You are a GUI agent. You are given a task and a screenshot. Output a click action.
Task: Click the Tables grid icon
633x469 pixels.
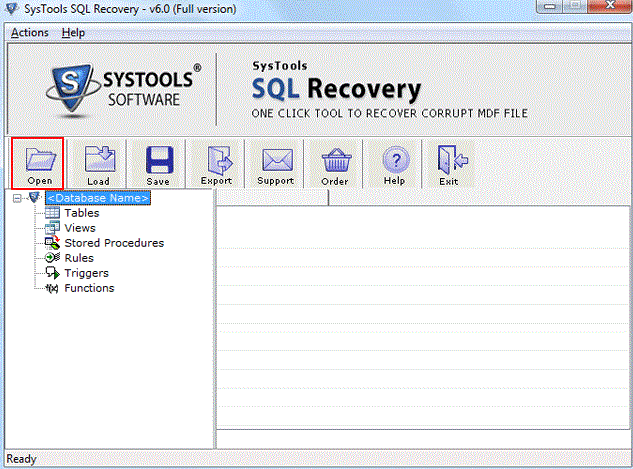[52, 212]
